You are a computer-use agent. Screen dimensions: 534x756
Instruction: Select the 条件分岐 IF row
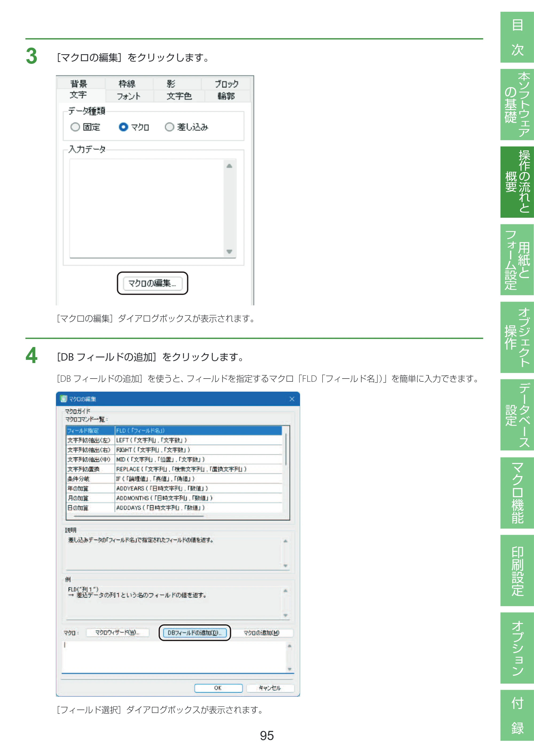(x=174, y=478)
